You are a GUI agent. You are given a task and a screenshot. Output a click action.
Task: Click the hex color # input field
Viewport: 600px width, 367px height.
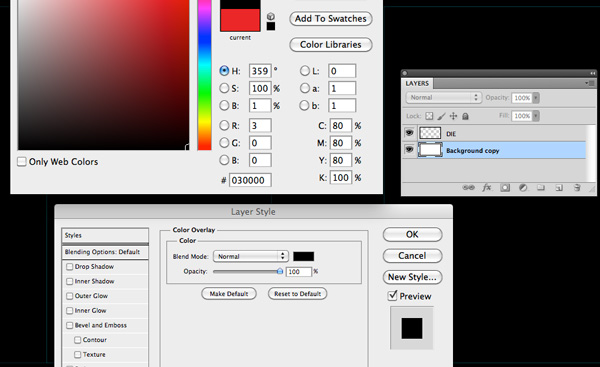(250, 180)
